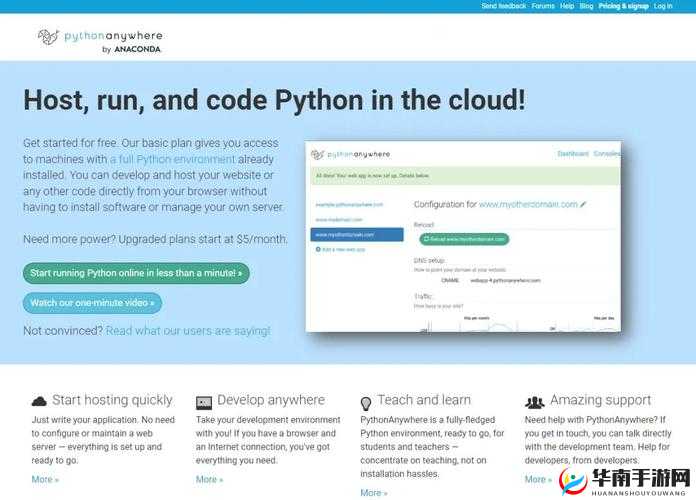Open More link under Develop anywhere

(209, 480)
